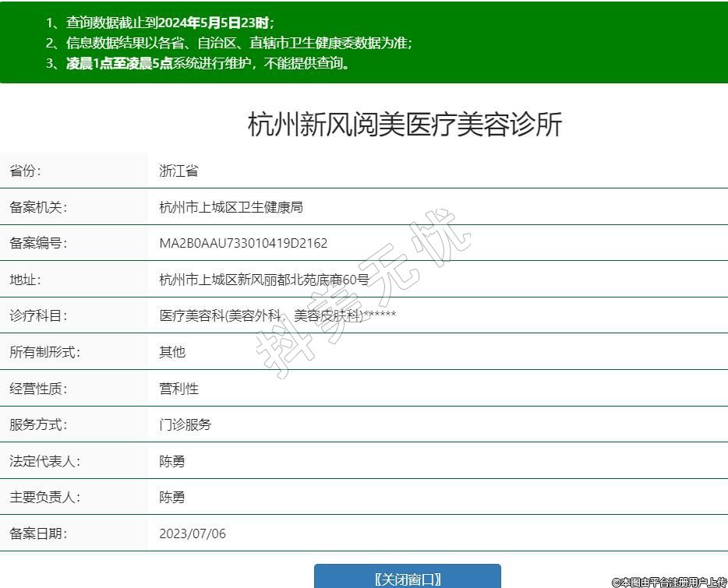Click the 备案日期 field label
728x588 pixels.
point(38,533)
